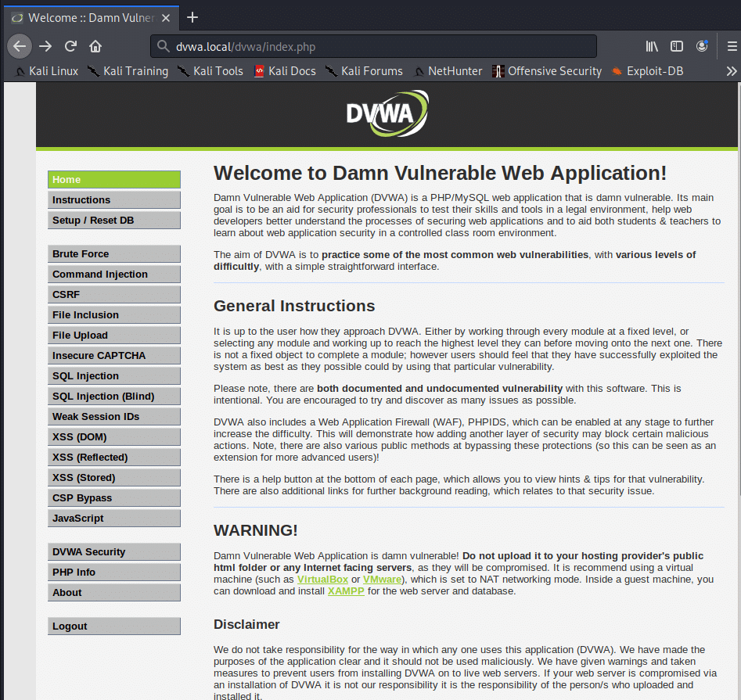
Task: Select the SQL Injection menu item
Action: point(113,376)
